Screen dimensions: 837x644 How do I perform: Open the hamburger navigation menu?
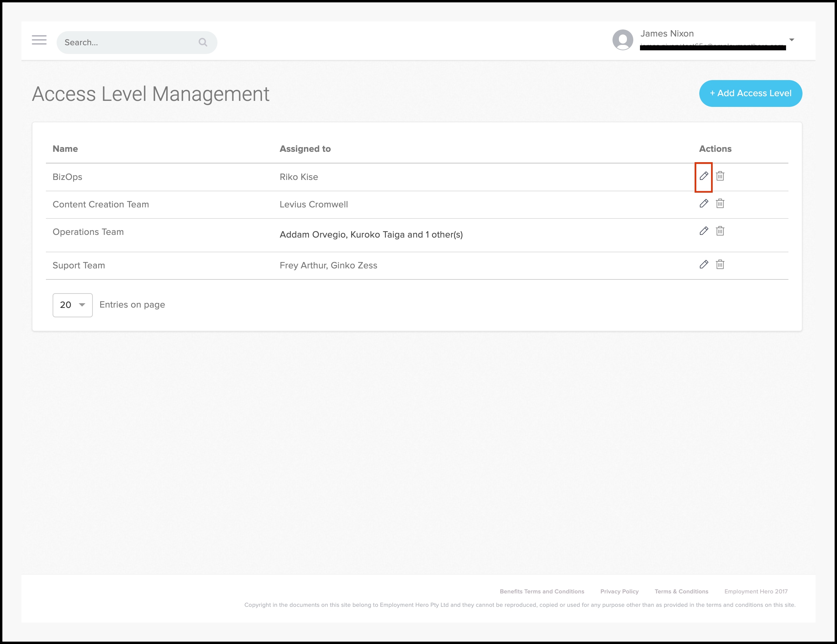39,40
